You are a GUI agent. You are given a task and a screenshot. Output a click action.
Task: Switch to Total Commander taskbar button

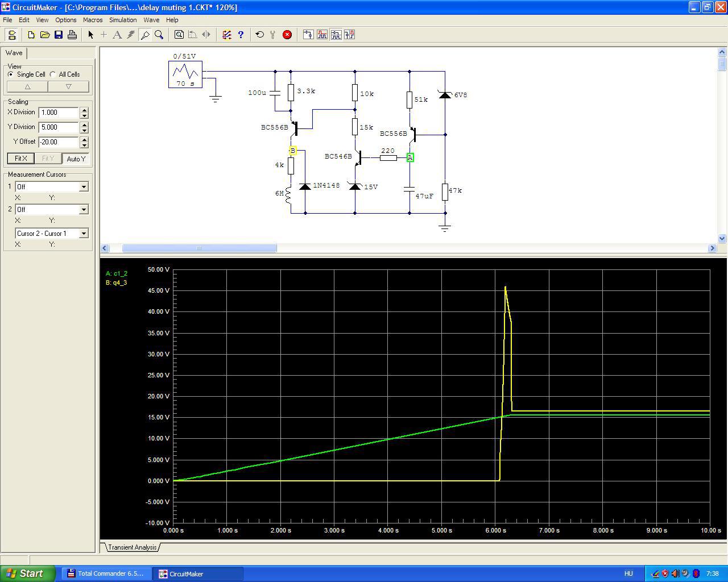(106, 573)
